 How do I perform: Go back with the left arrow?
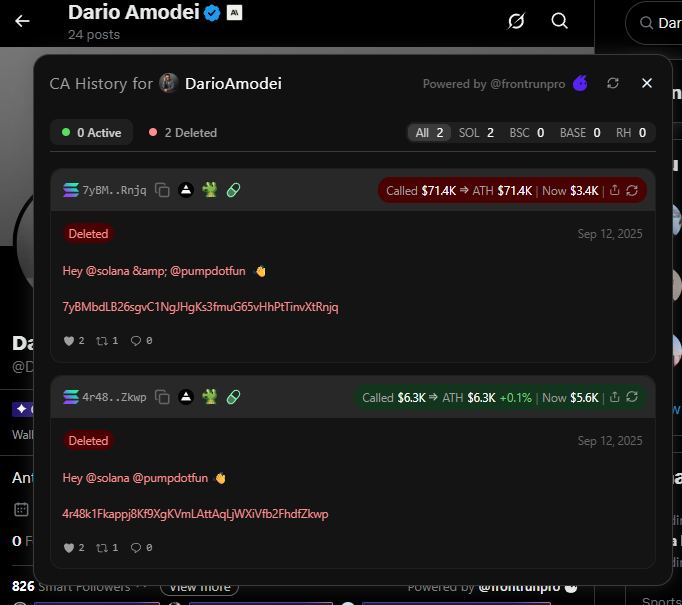click(22, 21)
